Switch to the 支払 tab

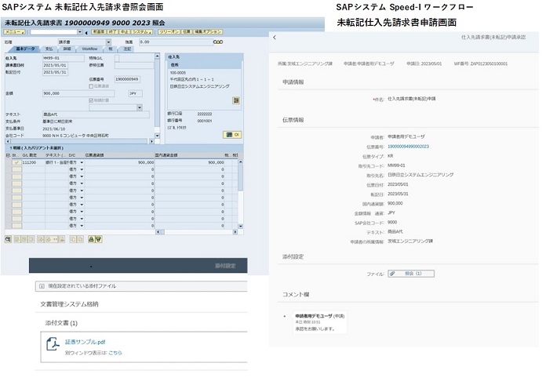49,49
